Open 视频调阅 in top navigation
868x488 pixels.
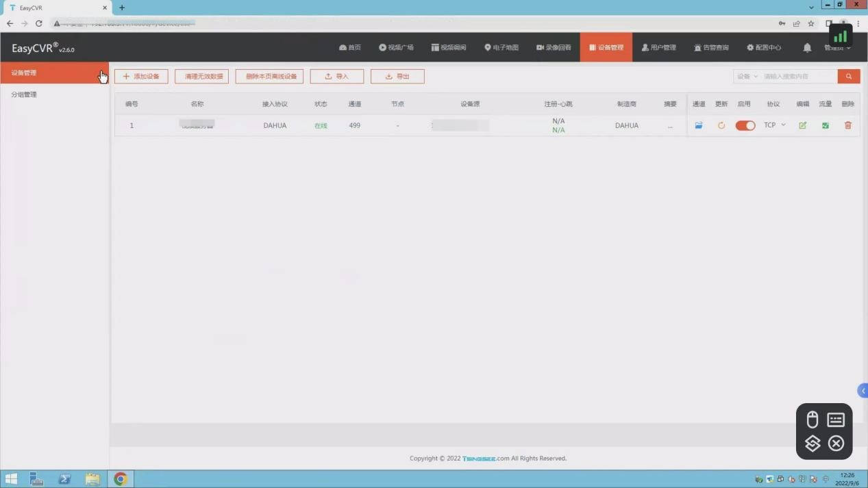[x=449, y=47]
